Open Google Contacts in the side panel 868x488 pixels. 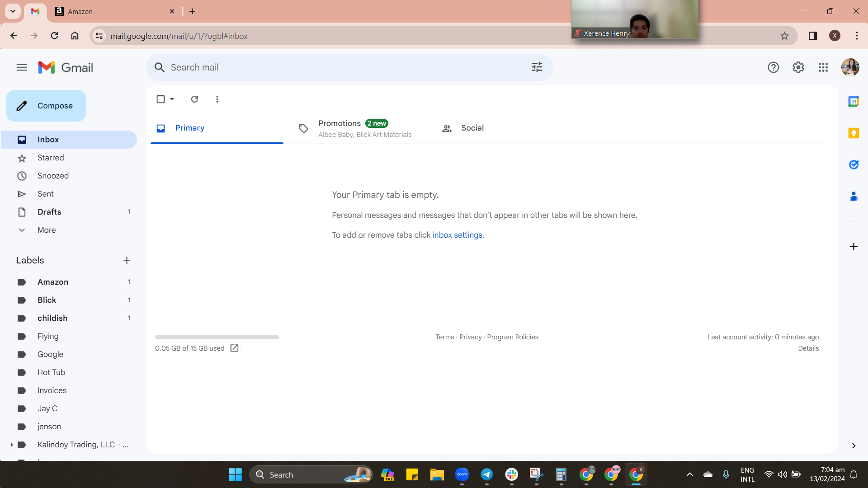(854, 196)
